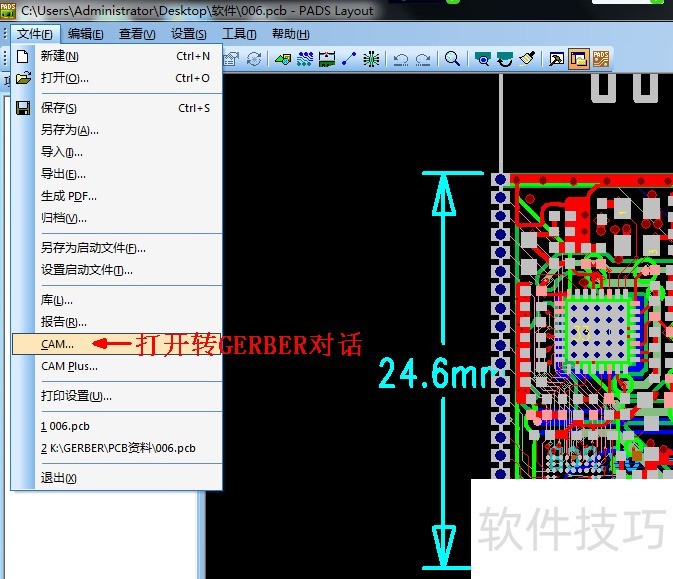Screen dimensions: 673x579
Task: Click the paintbrush icon in toolbar
Action: pos(527,59)
